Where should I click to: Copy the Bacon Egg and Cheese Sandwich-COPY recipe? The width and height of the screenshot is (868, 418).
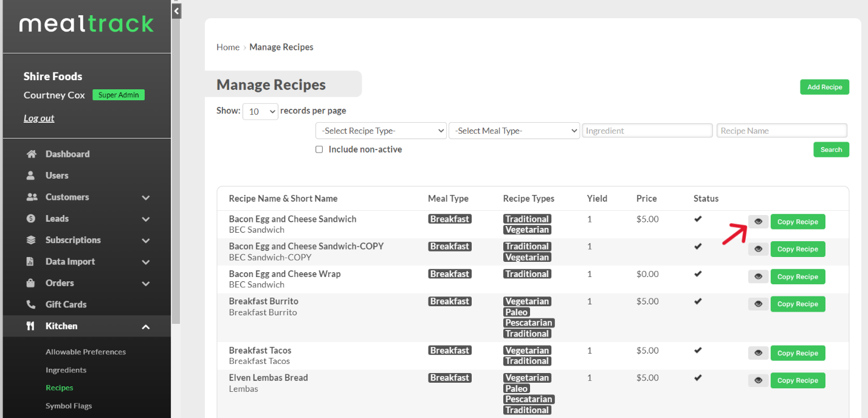[x=797, y=249]
